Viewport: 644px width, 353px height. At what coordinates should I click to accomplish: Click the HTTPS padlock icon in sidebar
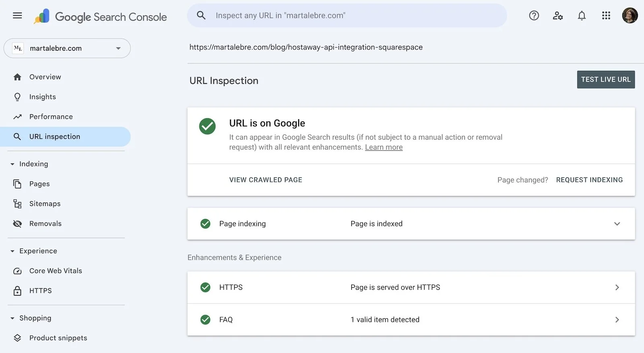(x=17, y=291)
